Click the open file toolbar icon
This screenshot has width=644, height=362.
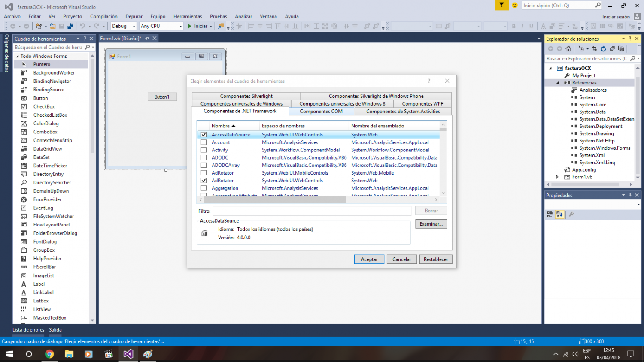[x=52, y=26]
